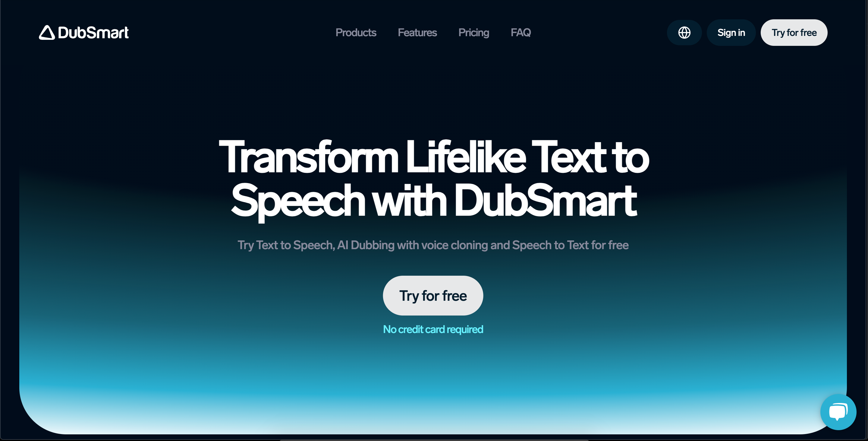Click the No credit card required link
868x441 pixels.
(x=433, y=329)
